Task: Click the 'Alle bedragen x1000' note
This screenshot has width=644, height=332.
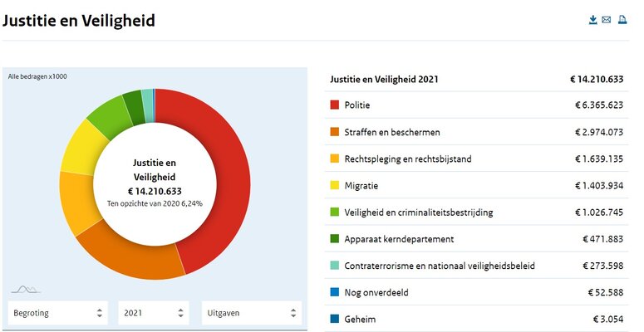Action: coord(37,76)
